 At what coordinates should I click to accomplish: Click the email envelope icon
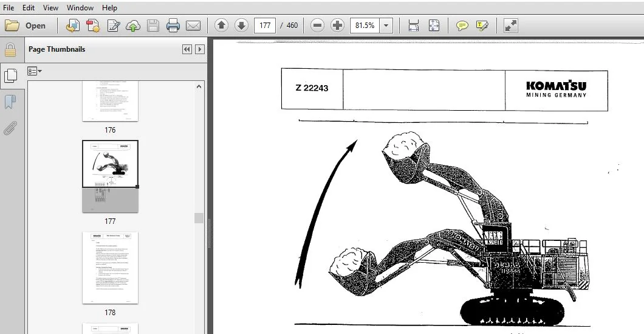pos(193,26)
